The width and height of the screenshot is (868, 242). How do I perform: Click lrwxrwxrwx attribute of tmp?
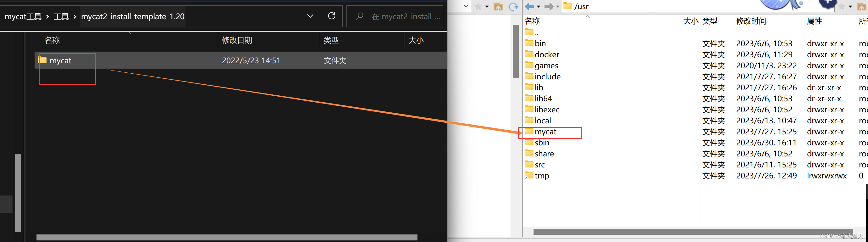click(827, 176)
